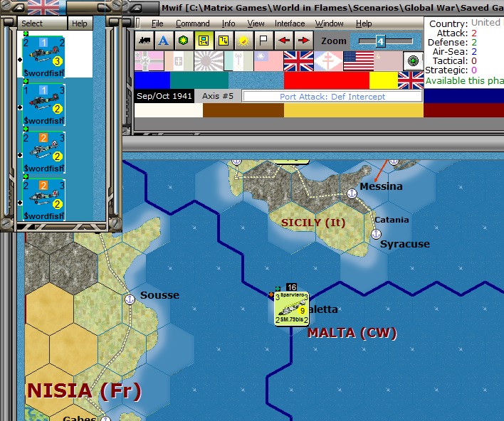Click the red color swatch
Viewport: 504px width, 421px height.
pos(327,80)
